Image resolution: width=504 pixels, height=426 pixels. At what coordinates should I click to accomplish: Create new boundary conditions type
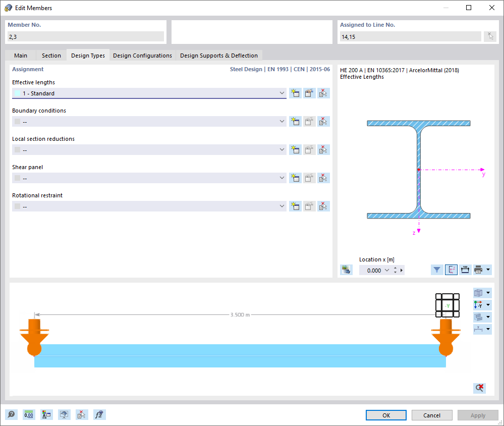[x=295, y=122]
